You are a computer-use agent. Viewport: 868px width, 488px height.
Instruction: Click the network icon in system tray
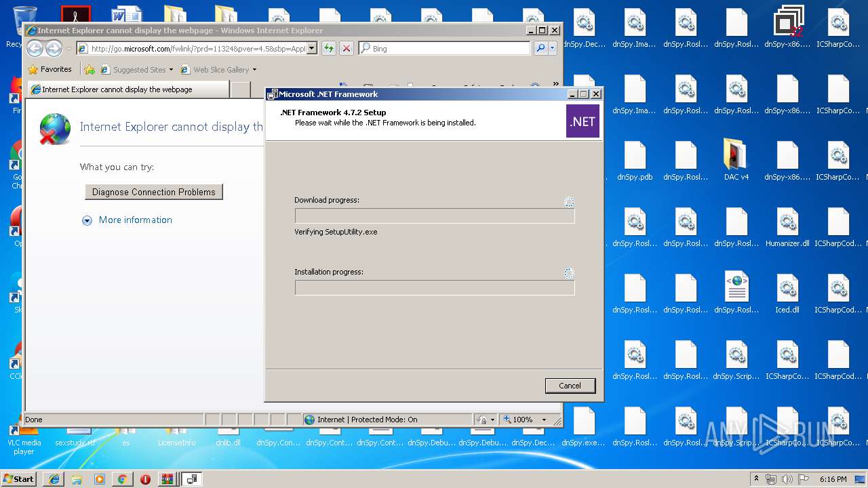[x=771, y=479]
